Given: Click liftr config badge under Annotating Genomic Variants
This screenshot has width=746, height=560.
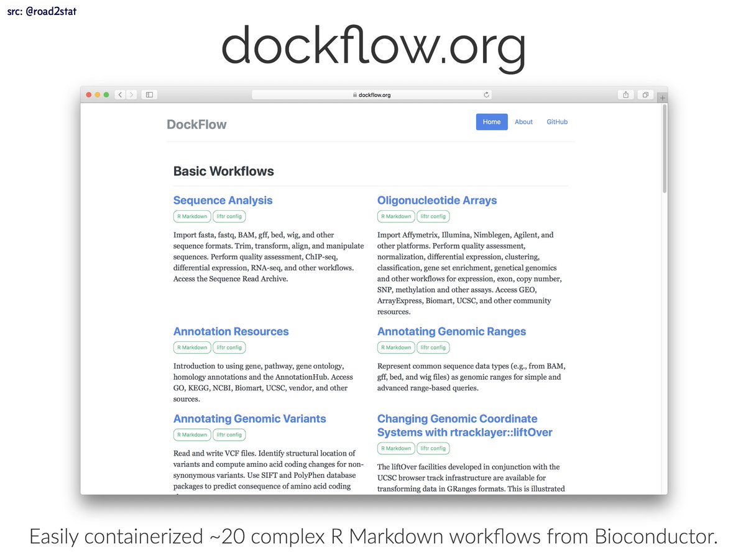Looking at the screenshot, I should click(x=229, y=434).
